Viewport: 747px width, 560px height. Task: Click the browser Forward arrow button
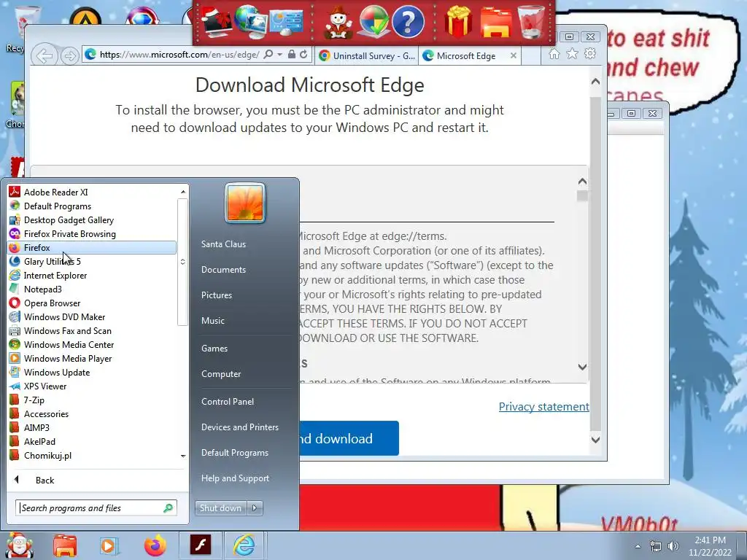pyautogui.click(x=69, y=56)
